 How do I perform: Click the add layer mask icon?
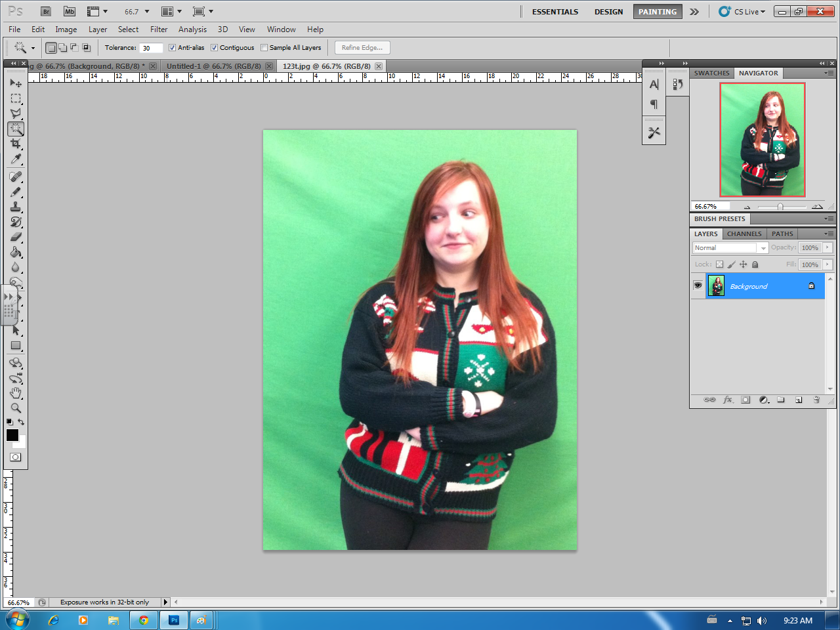[745, 400]
